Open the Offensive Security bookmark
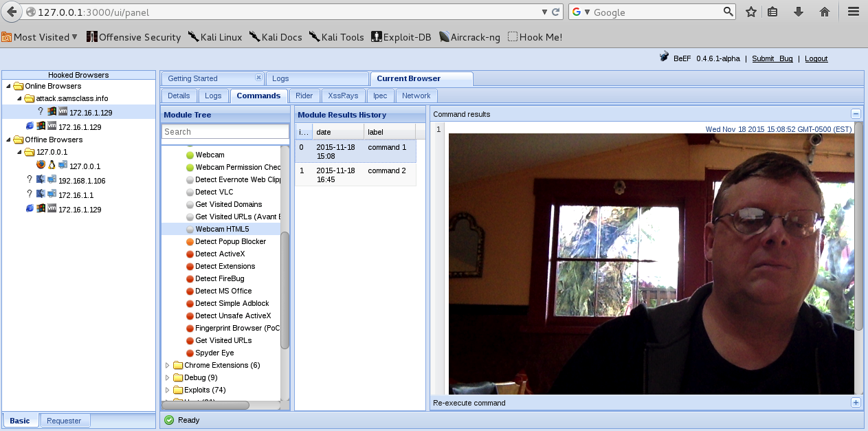Image resolution: width=868 pixels, height=431 pixels. click(x=133, y=37)
